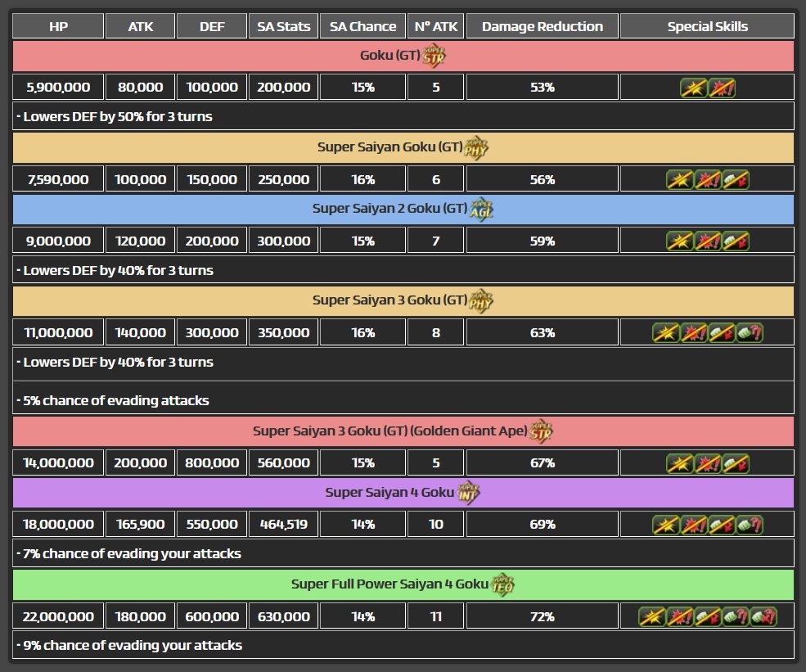Click the slashed yellow burst icon in the 22,000,000 HP row
This screenshot has height=672, width=806.
(652, 617)
